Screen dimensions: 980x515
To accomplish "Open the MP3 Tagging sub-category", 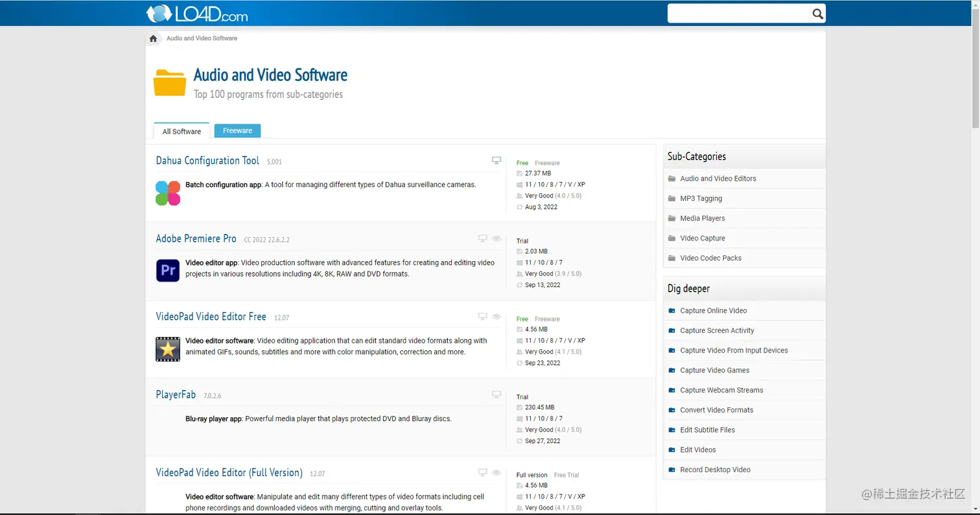I will tap(701, 198).
